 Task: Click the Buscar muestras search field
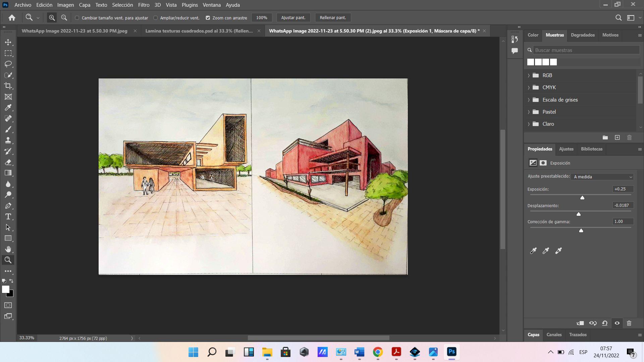(586, 50)
